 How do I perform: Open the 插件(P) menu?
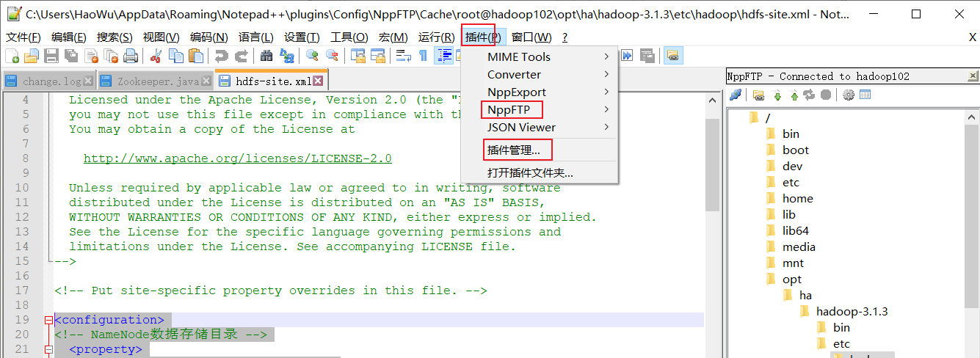(482, 37)
